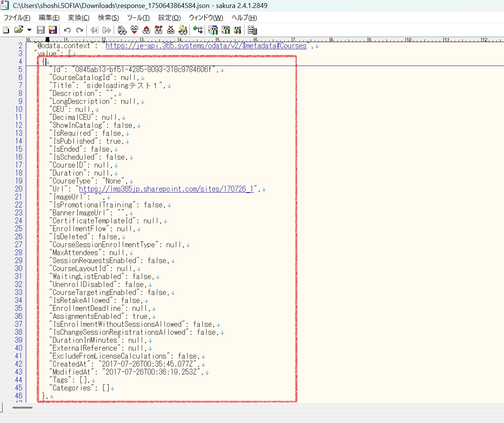Open the ヘルプ(H) menu

[244, 18]
